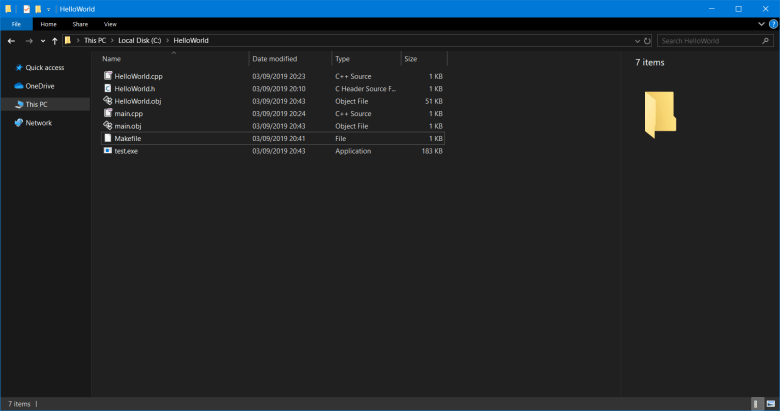Screen dimensions: 780x411
Task: Click the HelloWorld.cpp file icon
Action: coord(107,76)
